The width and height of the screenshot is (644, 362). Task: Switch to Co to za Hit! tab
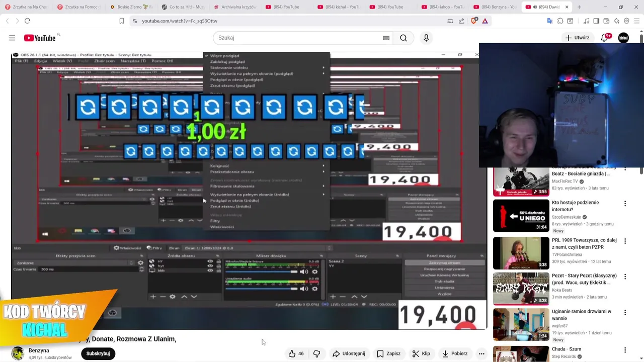click(184, 7)
